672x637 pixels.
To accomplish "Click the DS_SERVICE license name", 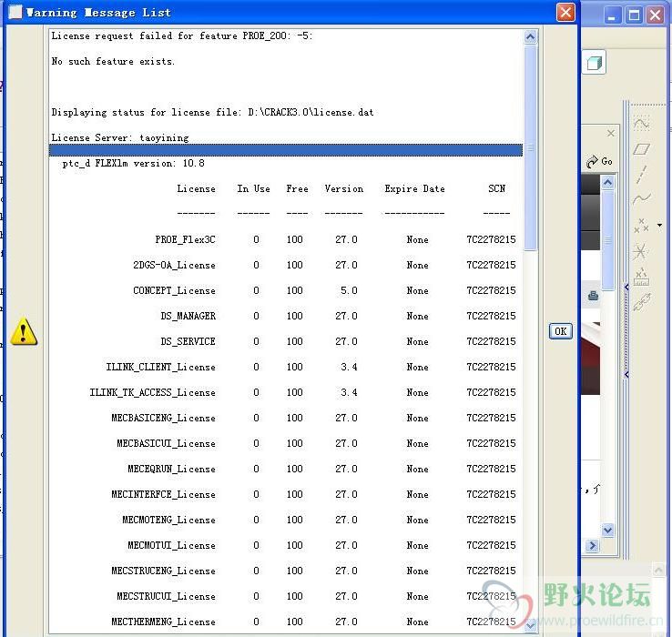I will [188, 341].
